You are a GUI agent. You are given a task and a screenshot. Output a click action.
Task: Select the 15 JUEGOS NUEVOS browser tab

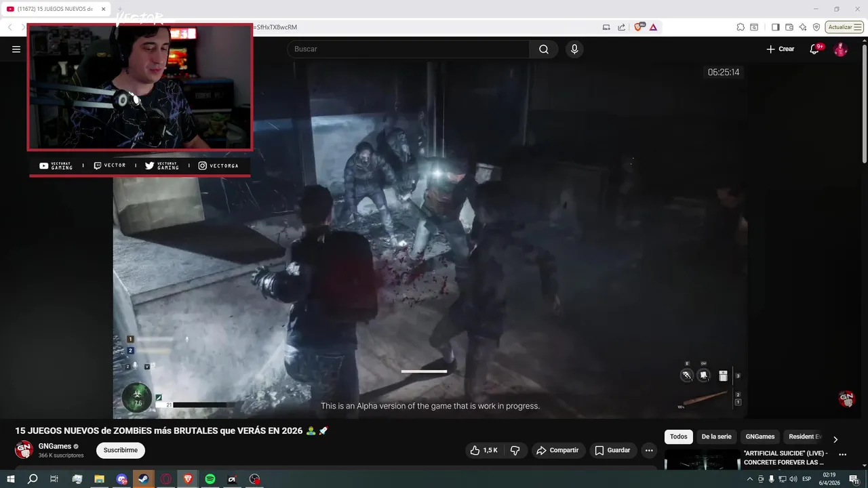[x=54, y=9]
